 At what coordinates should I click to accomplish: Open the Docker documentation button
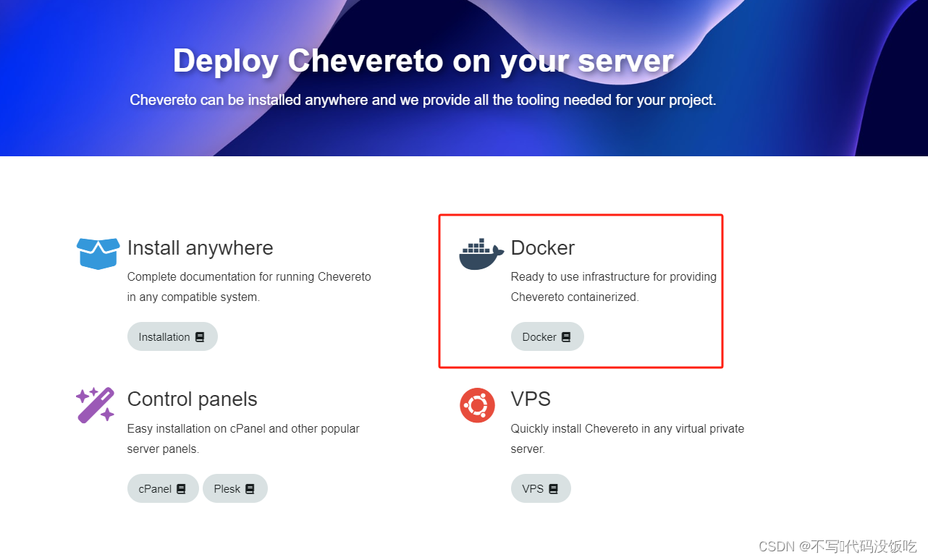(x=547, y=336)
